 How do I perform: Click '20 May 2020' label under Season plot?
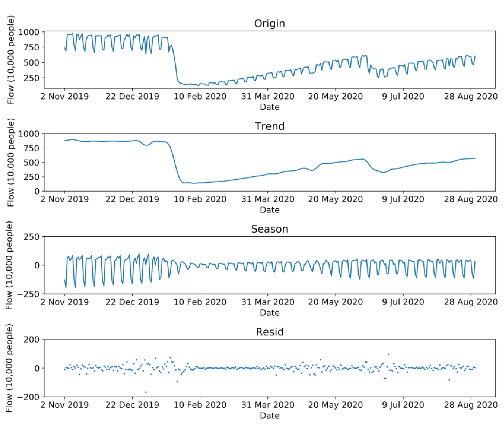tap(335, 302)
